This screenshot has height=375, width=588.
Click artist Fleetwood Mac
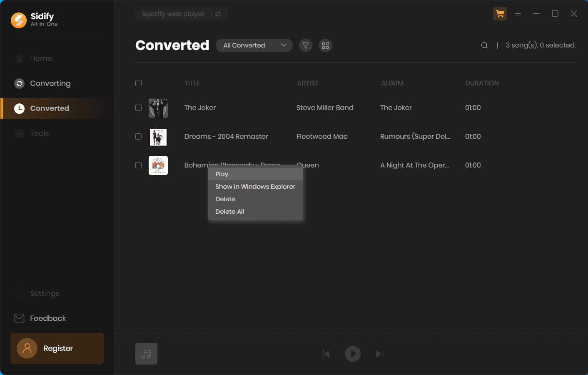pyautogui.click(x=322, y=137)
